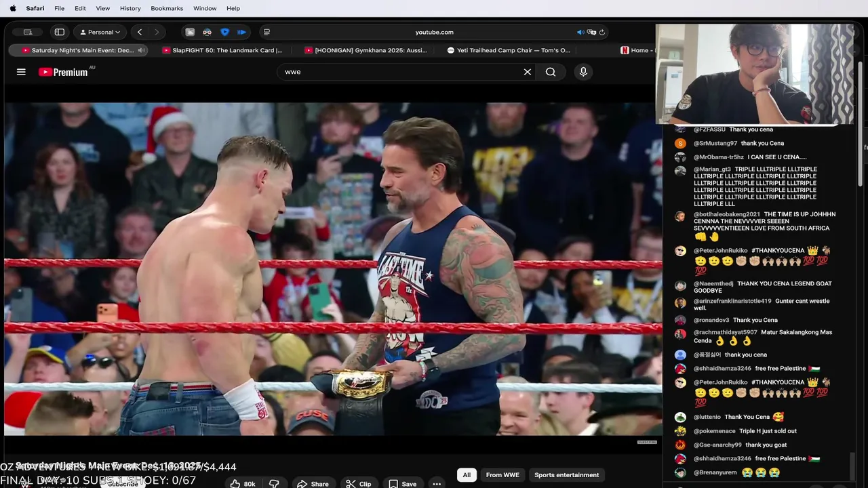
Task: Click chat username @Marian_gt3
Action: (x=713, y=169)
